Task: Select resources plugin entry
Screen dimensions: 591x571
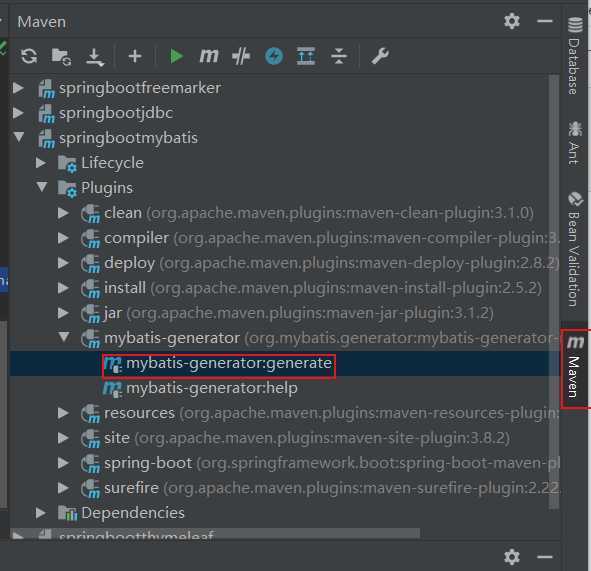Action: 332,413
